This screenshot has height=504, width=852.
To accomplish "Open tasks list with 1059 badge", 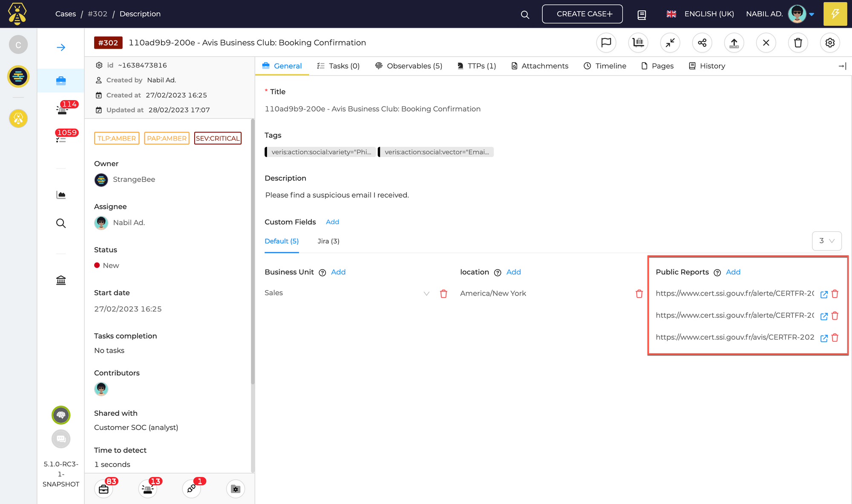I will (x=61, y=138).
